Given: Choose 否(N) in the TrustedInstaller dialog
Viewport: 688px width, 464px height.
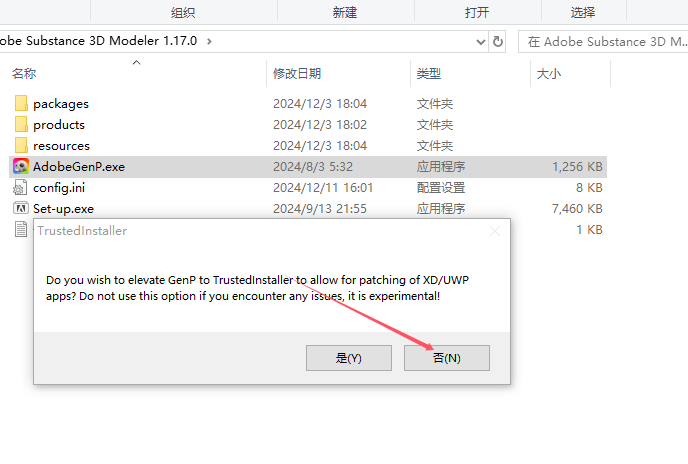Looking at the screenshot, I should pyautogui.click(x=447, y=358).
